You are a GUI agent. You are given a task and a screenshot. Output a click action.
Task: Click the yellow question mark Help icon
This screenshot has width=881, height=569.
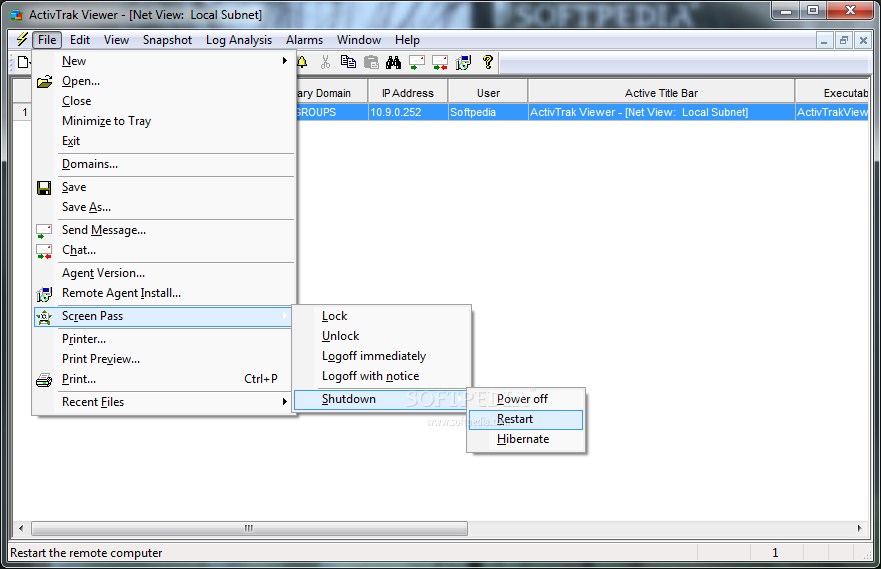click(488, 62)
